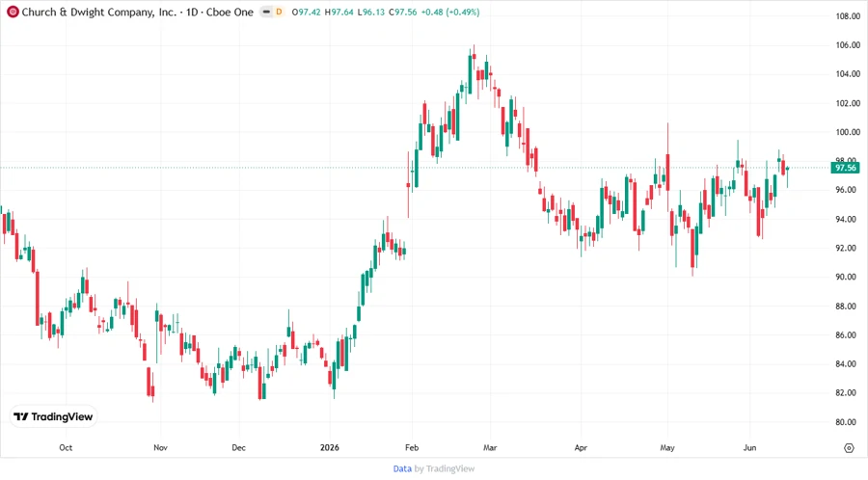
Task: Click the Dec label on time axis
Action: tap(238, 447)
